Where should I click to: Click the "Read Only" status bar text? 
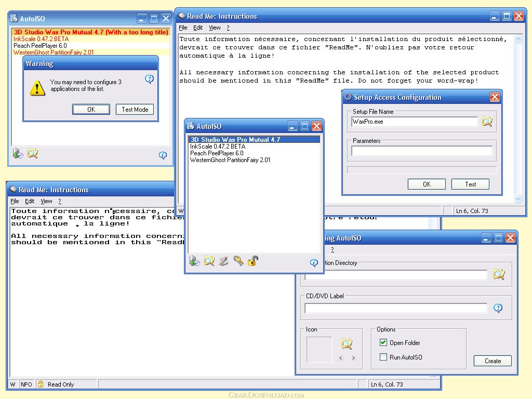[x=61, y=384]
